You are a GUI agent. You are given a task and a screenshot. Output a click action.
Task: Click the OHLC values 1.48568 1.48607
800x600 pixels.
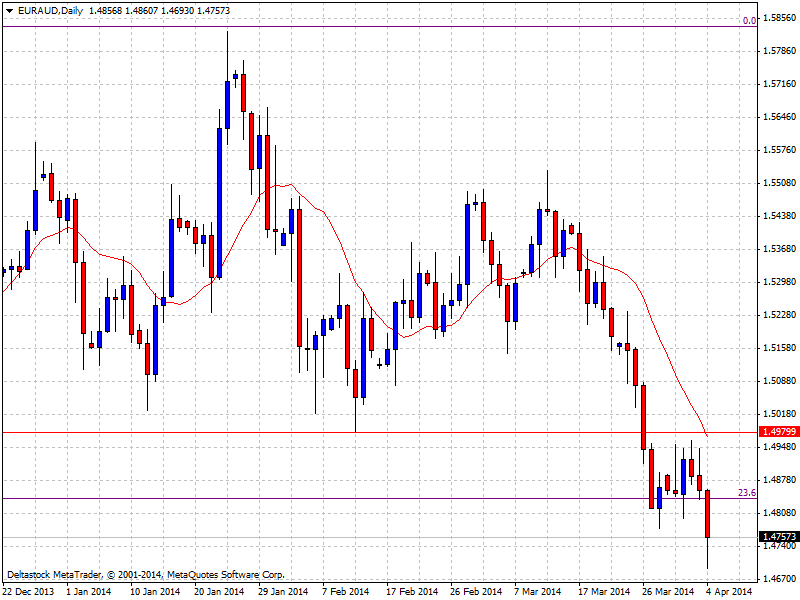(x=123, y=11)
